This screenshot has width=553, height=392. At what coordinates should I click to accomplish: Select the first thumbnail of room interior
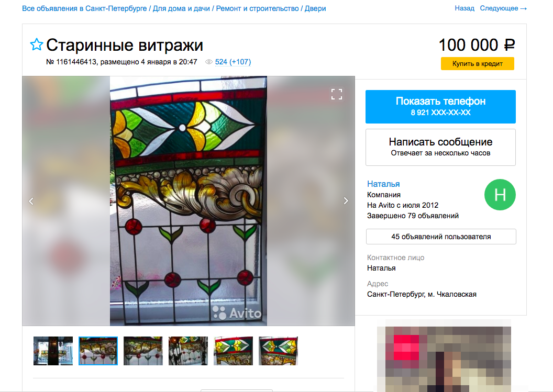pyautogui.click(x=53, y=351)
